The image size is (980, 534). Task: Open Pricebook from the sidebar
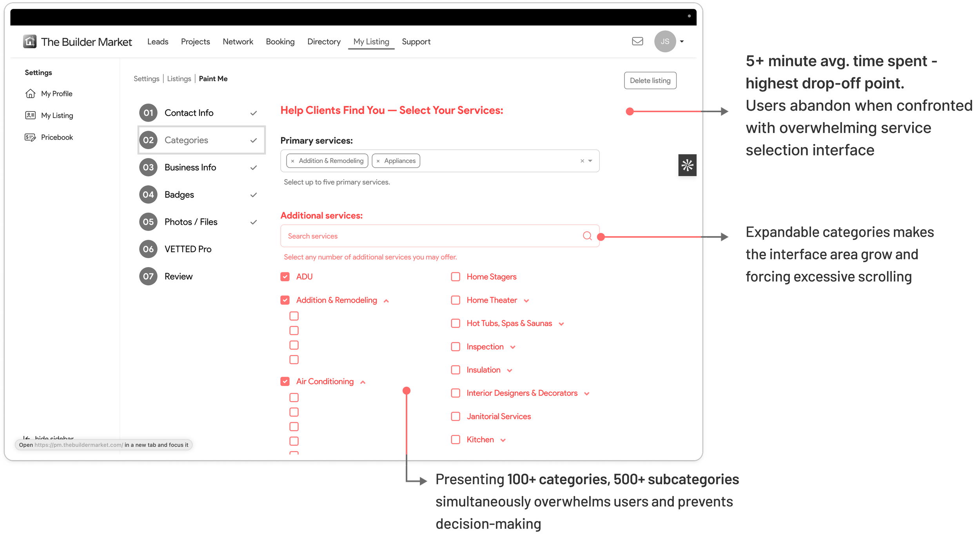point(57,137)
